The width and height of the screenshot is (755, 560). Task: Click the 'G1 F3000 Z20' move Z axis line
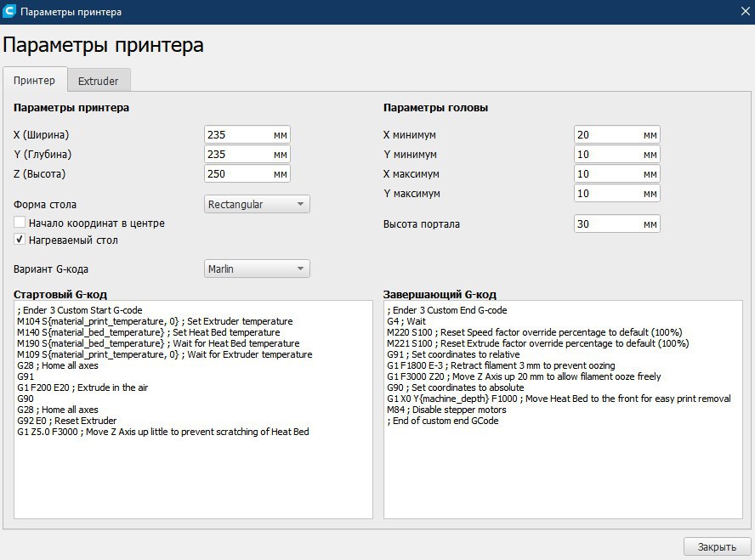pyautogui.click(x=524, y=376)
